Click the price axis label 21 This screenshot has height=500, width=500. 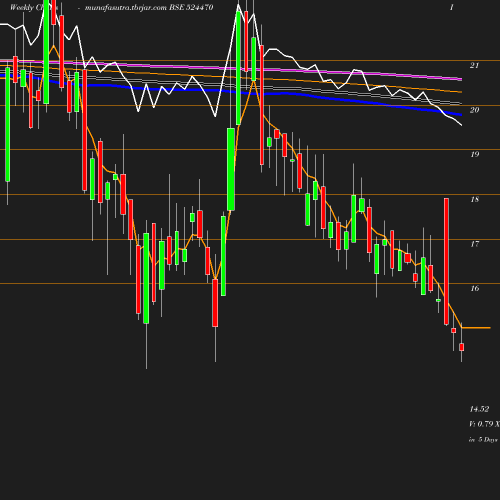[x=474, y=65]
